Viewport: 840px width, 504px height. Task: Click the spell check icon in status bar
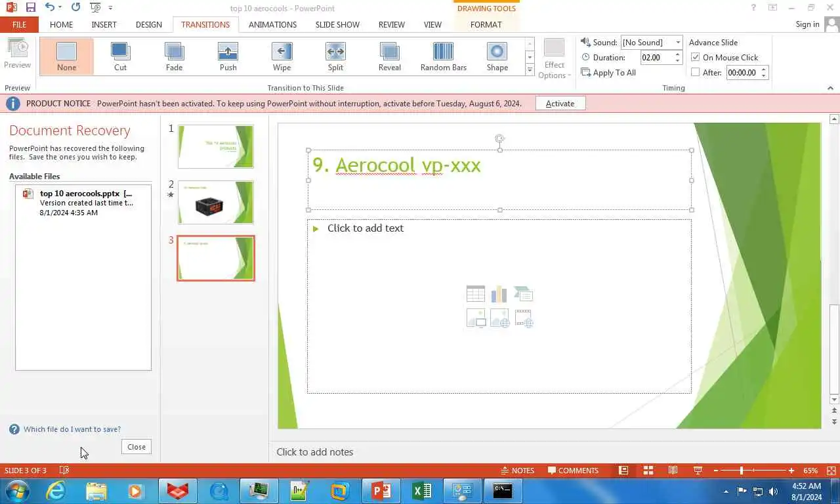pyautogui.click(x=64, y=471)
